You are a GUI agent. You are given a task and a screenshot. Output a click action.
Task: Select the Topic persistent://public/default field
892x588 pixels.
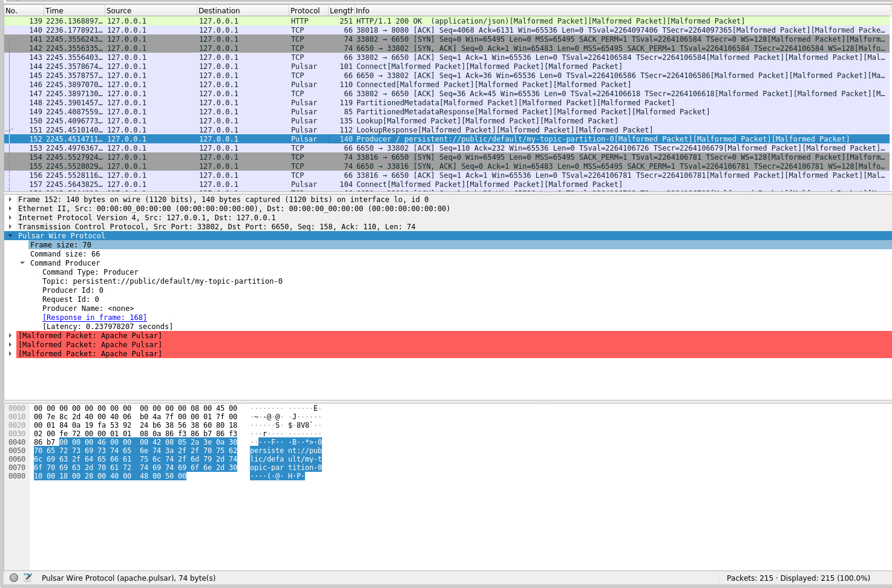(162, 281)
